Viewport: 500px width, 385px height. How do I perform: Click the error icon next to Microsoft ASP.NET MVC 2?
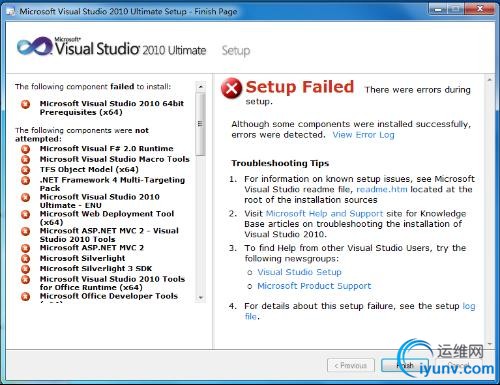pos(26,248)
